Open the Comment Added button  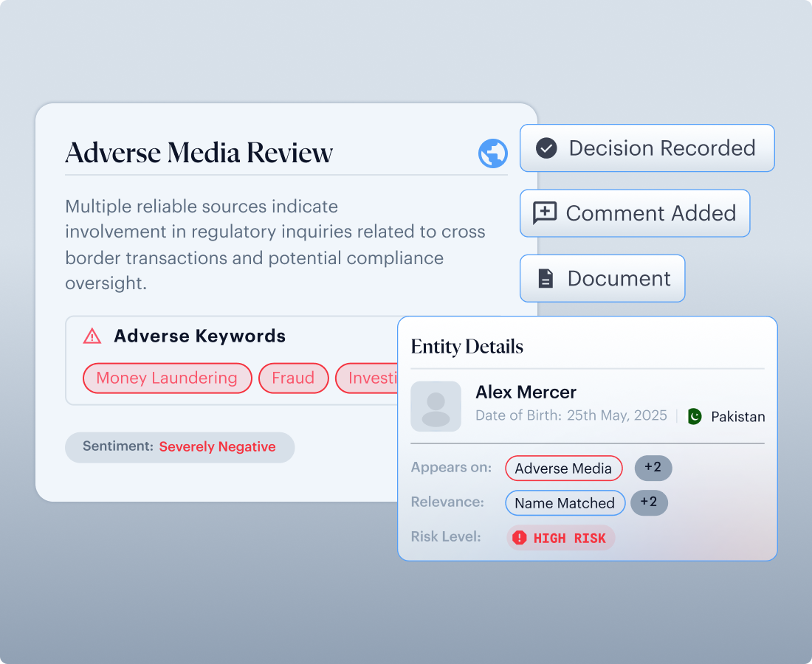pyautogui.click(x=635, y=213)
